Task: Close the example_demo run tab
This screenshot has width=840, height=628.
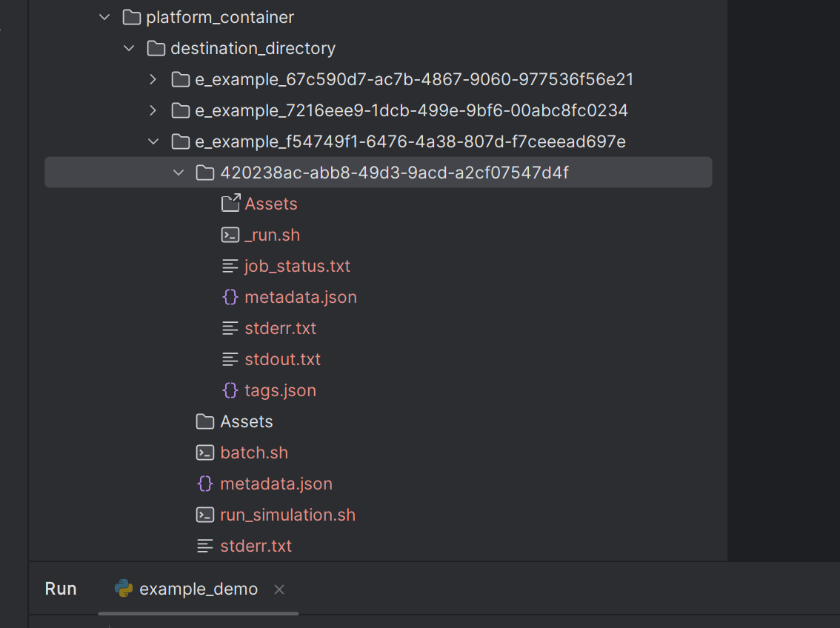Action: (x=279, y=589)
